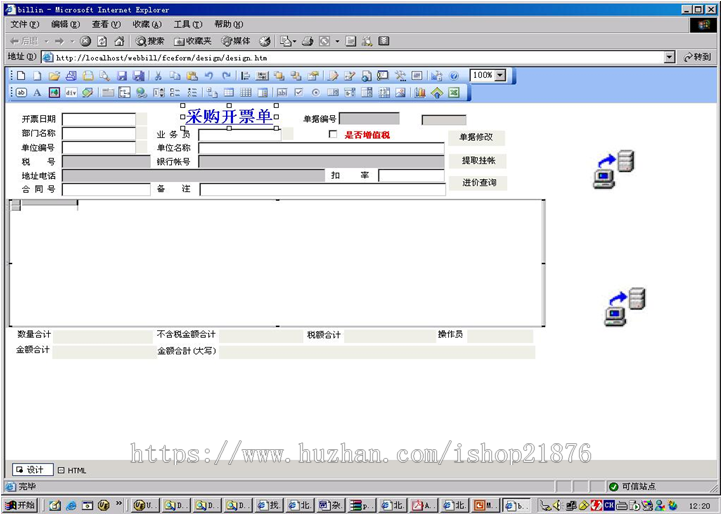Open the Forward button history dropdown arrow
The image size is (722, 515).
coord(72,41)
